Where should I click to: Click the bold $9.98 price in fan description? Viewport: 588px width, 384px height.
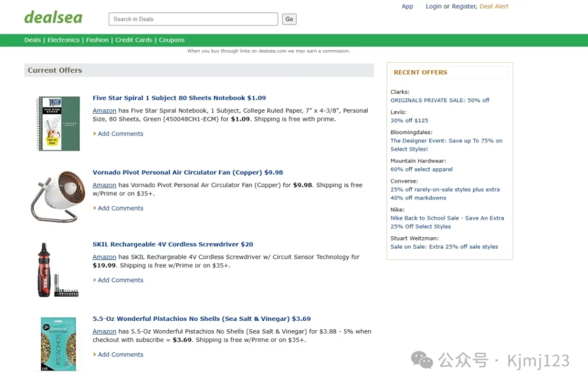303,185
